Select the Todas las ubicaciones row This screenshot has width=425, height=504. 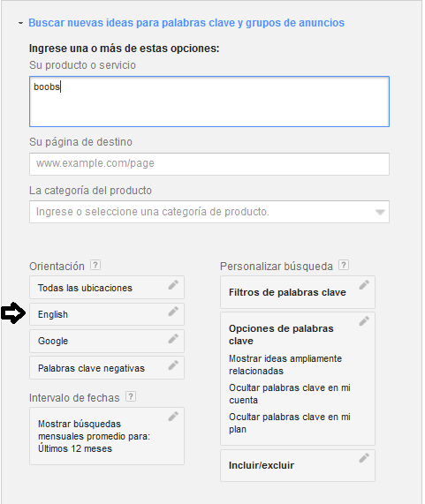(107, 288)
